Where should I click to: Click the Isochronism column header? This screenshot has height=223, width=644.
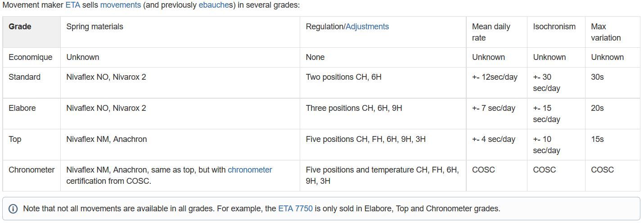(x=556, y=32)
